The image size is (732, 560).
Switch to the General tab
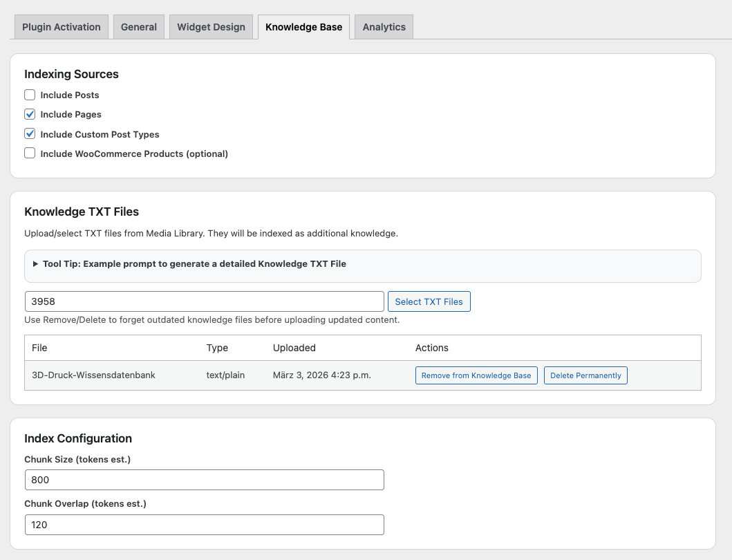click(x=139, y=27)
